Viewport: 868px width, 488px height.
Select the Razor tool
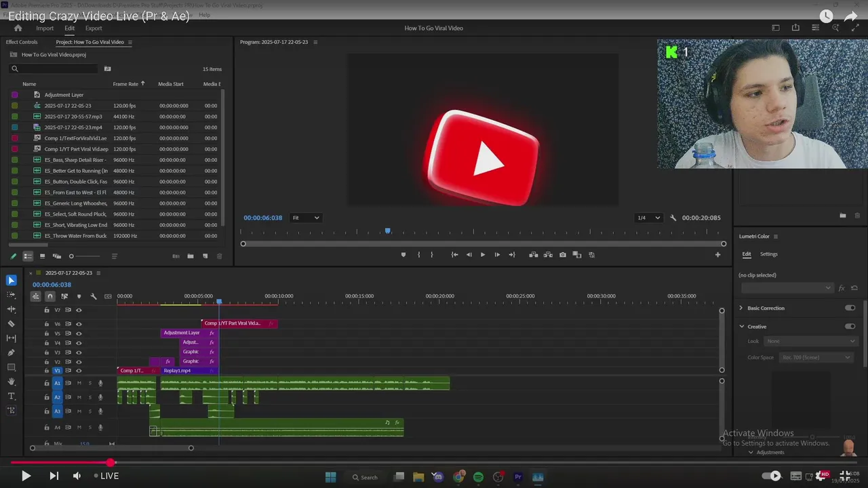[11, 324]
